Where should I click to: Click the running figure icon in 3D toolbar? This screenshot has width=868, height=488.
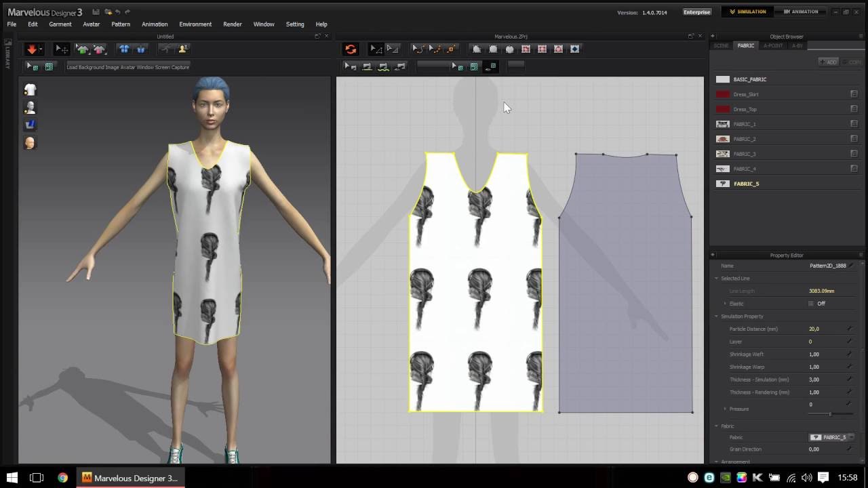tap(165, 49)
